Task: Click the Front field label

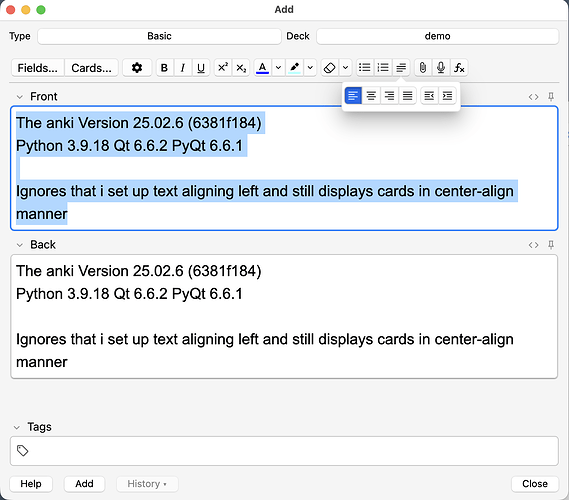Action: pyautogui.click(x=44, y=97)
